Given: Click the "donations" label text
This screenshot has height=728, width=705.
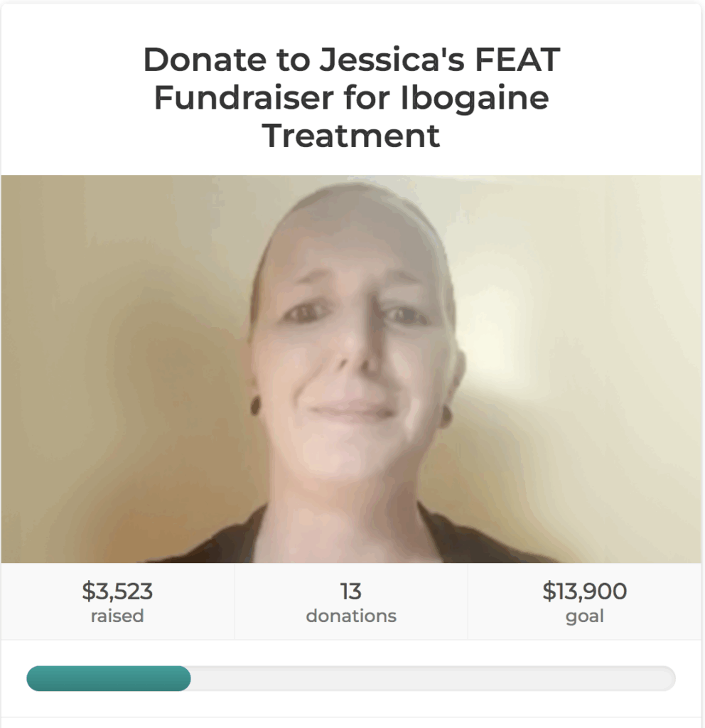Looking at the screenshot, I should pyautogui.click(x=351, y=616).
